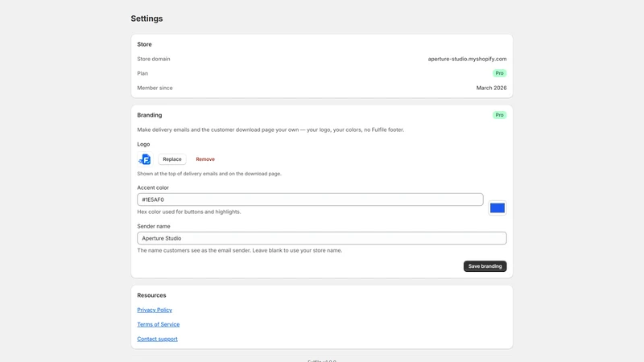Open the Contact support link
The image size is (644, 362).
click(157, 339)
